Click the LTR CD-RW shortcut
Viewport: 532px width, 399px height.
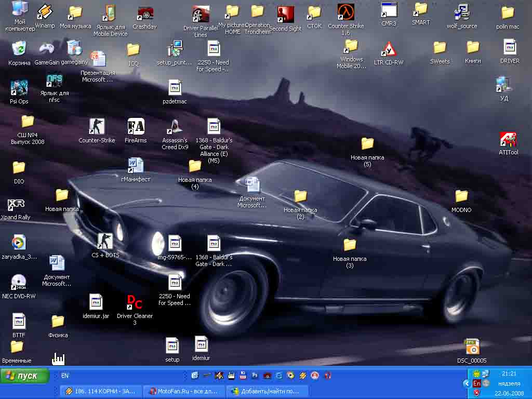(389, 49)
